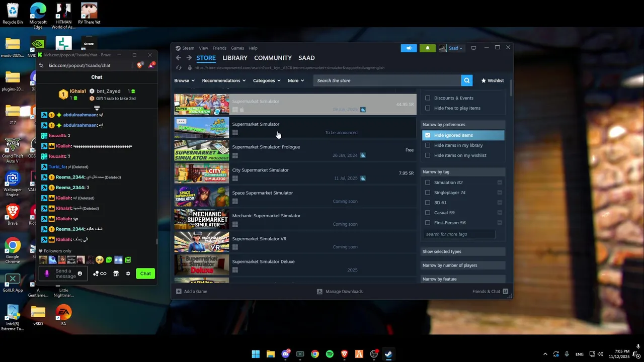Click the Brave Rewards triangle icon

pyautogui.click(x=151, y=65)
